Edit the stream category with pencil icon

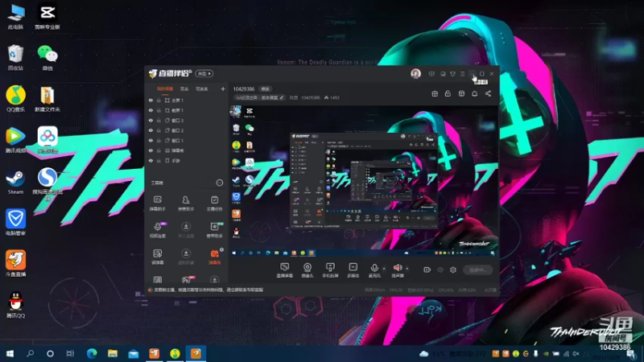coord(282,97)
